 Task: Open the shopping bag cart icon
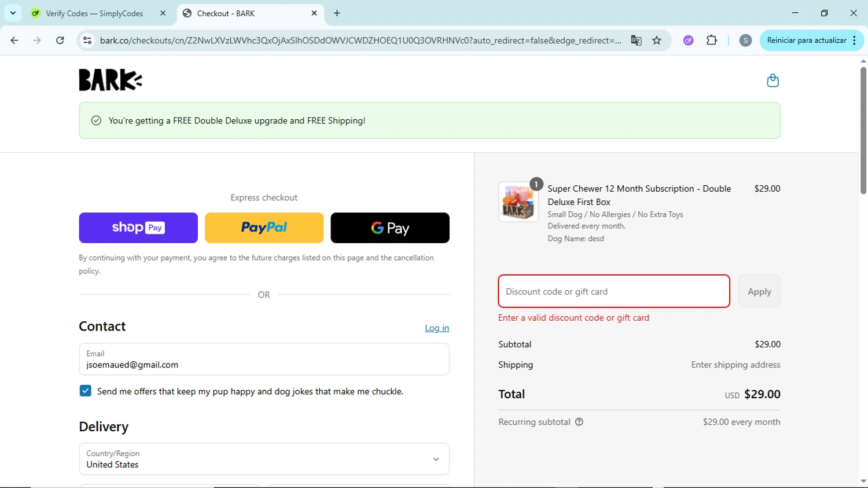[x=773, y=80]
